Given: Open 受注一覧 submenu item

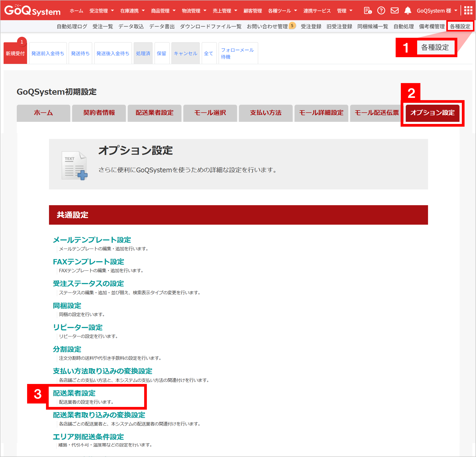Looking at the screenshot, I should [x=103, y=26].
